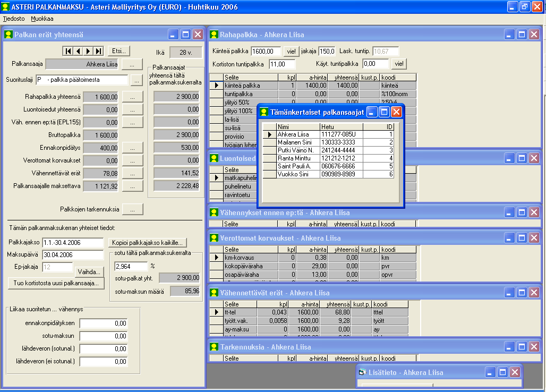Image resolution: width=546 pixels, height=392 pixels.
Task: Open Suorituslaji ellipsis selector button
Action: click(x=137, y=80)
